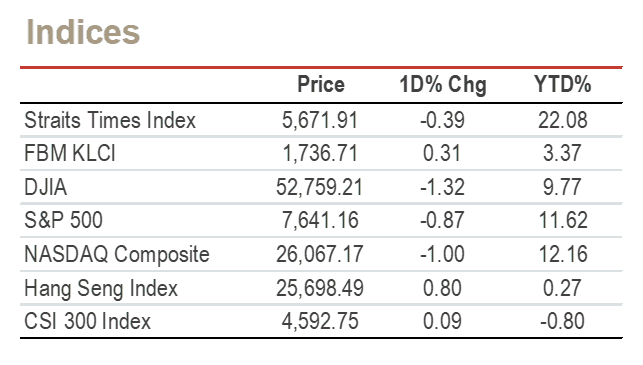Select the YTD% column header
The height and width of the screenshot is (365, 643).
click(x=563, y=84)
